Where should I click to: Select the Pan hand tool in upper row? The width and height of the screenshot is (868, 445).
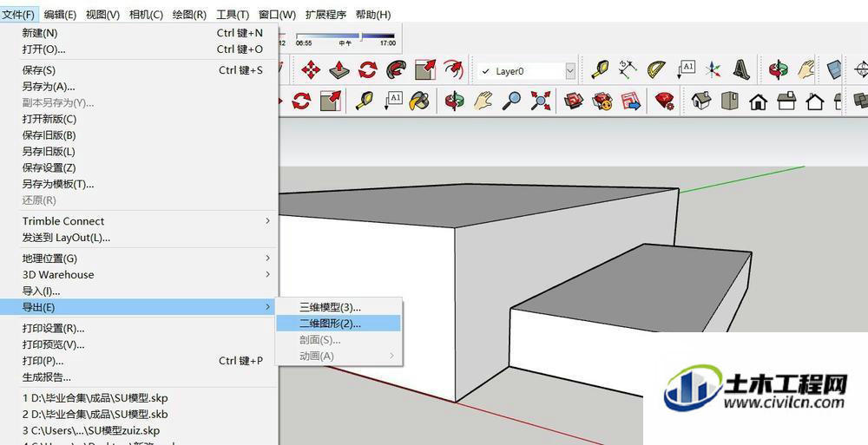[806, 69]
